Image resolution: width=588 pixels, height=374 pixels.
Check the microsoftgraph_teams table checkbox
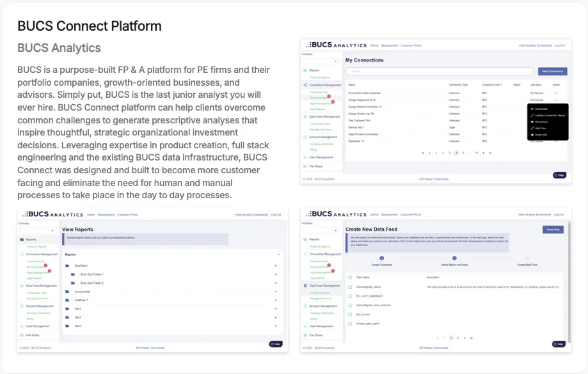point(350,287)
